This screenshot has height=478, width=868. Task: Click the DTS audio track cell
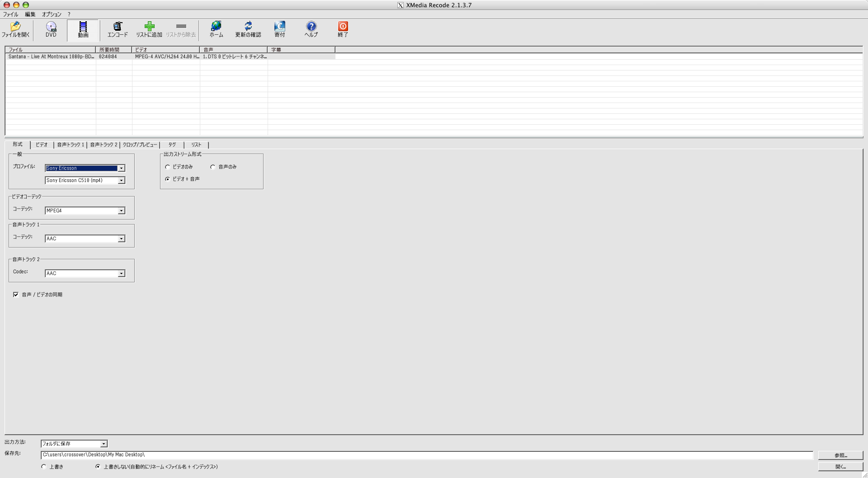(235, 56)
